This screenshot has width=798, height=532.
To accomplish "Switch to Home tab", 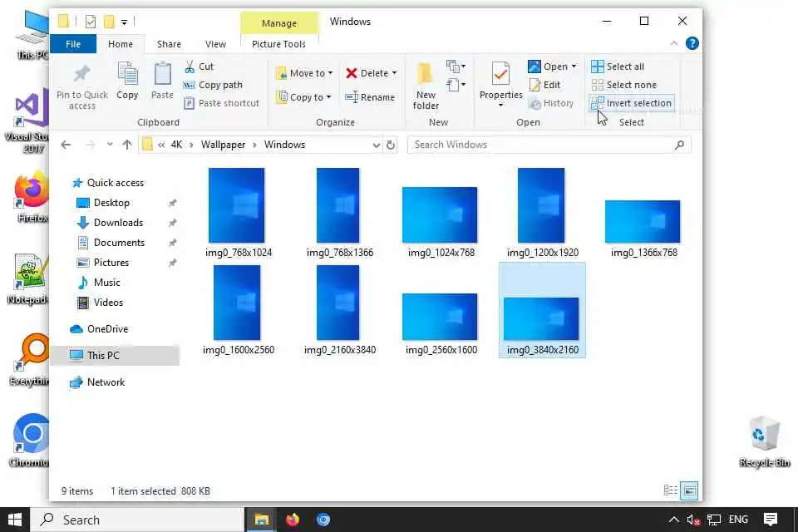I will (x=120, y=44).
